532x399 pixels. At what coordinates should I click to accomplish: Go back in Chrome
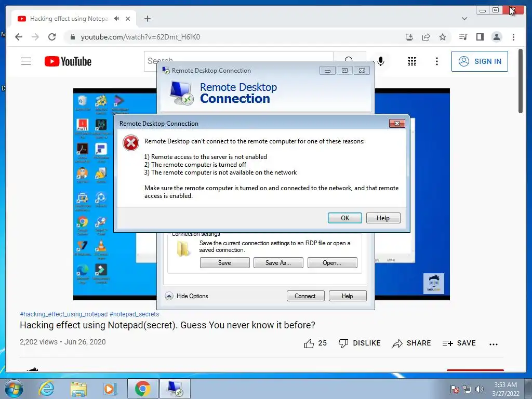[19, 37]
